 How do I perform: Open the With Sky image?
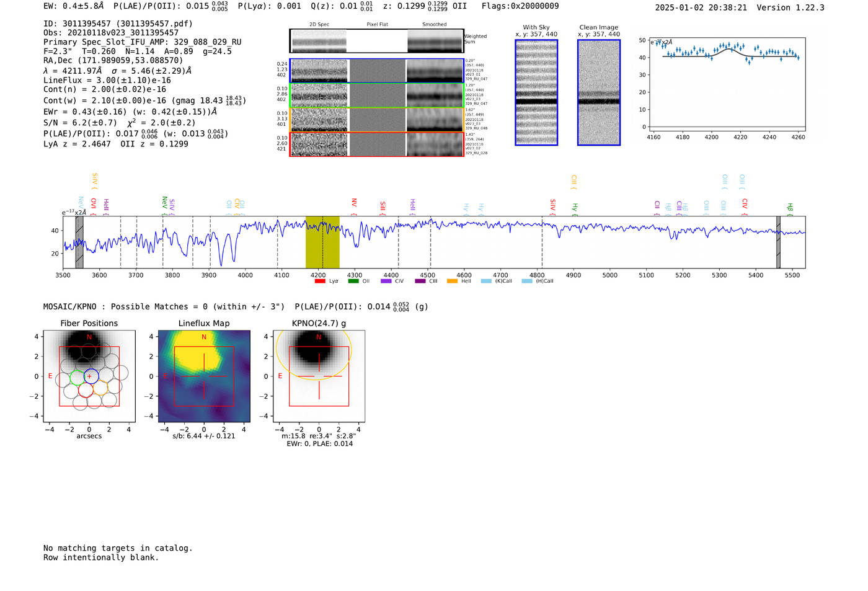[536, 92]
